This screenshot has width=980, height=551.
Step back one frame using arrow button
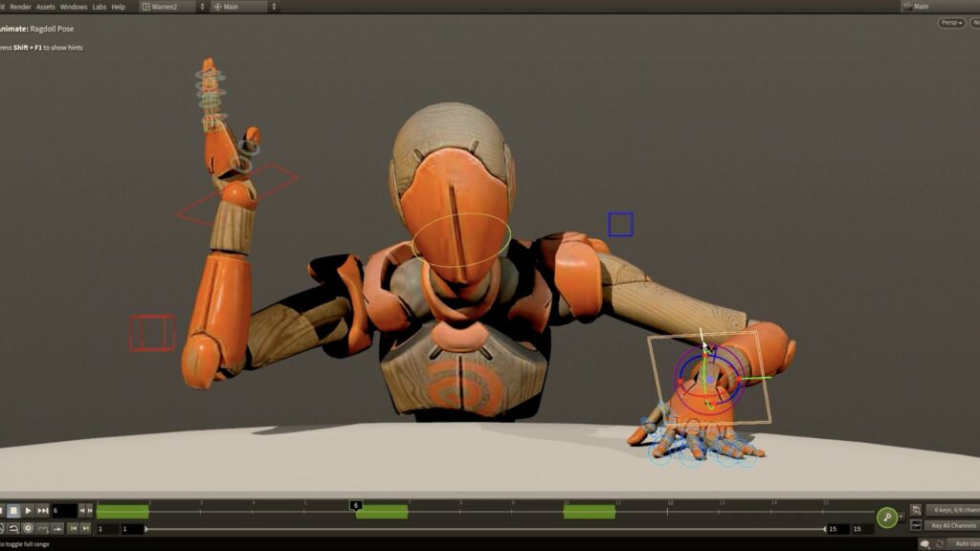83,511
